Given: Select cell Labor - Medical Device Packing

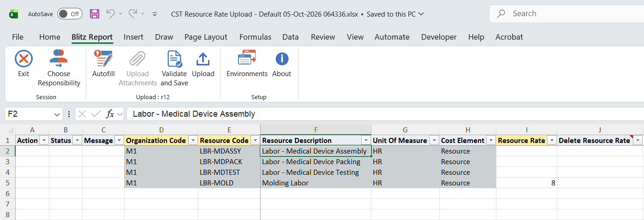Looking at the screenshot, I should [316, 162].
